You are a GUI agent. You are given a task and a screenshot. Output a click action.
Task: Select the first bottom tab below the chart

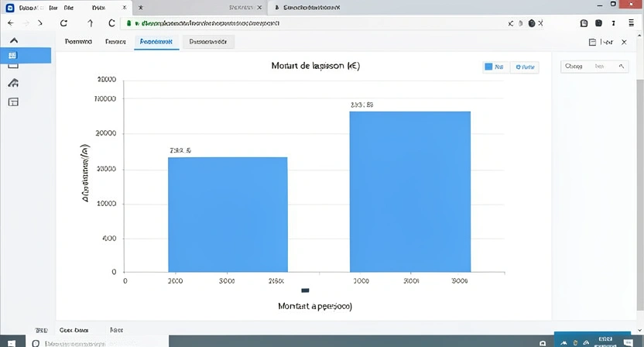click(41, 330)
